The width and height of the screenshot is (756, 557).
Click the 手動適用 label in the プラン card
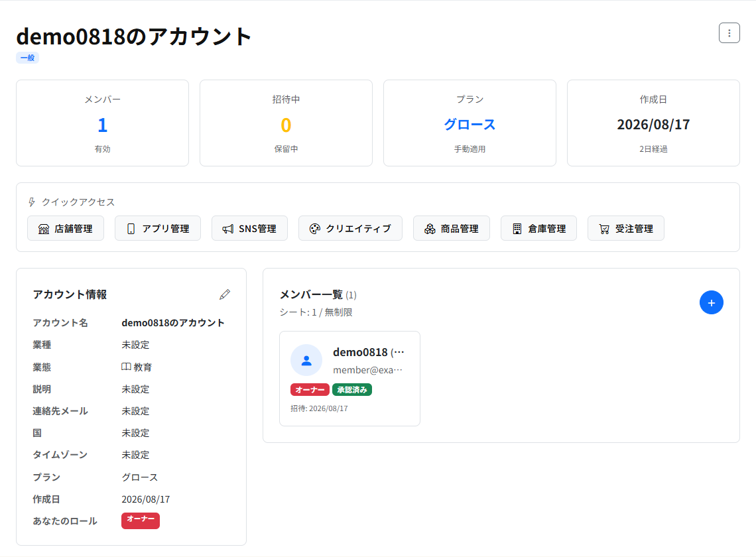(x=470, y=149)
